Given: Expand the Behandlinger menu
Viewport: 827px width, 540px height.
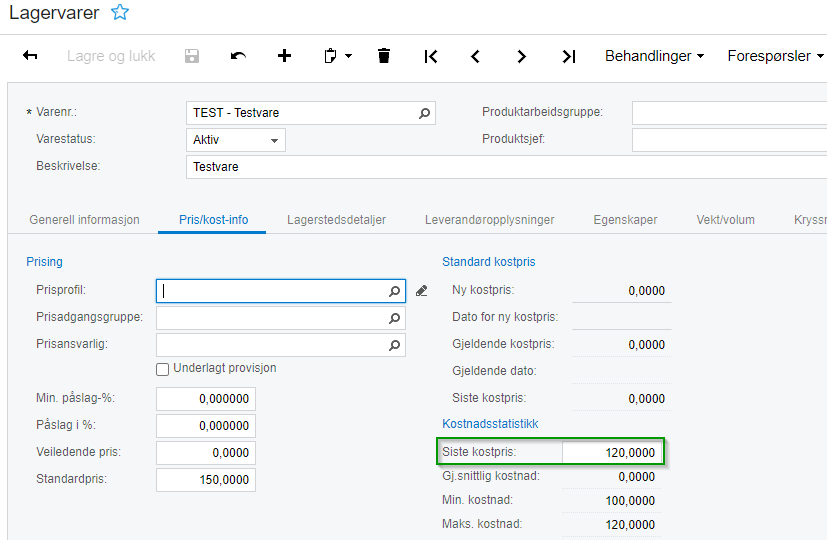Looking at the screenshot, I should tap(654, 56).
